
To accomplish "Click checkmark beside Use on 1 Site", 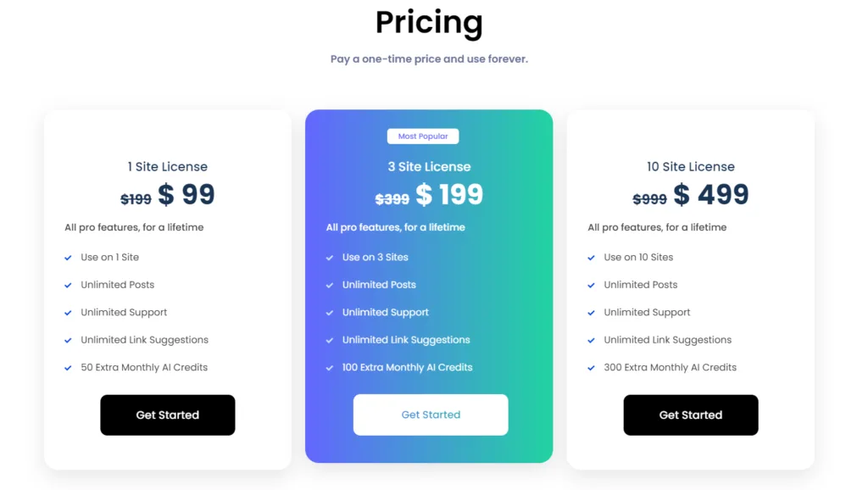I will click(x=68, y=258).
